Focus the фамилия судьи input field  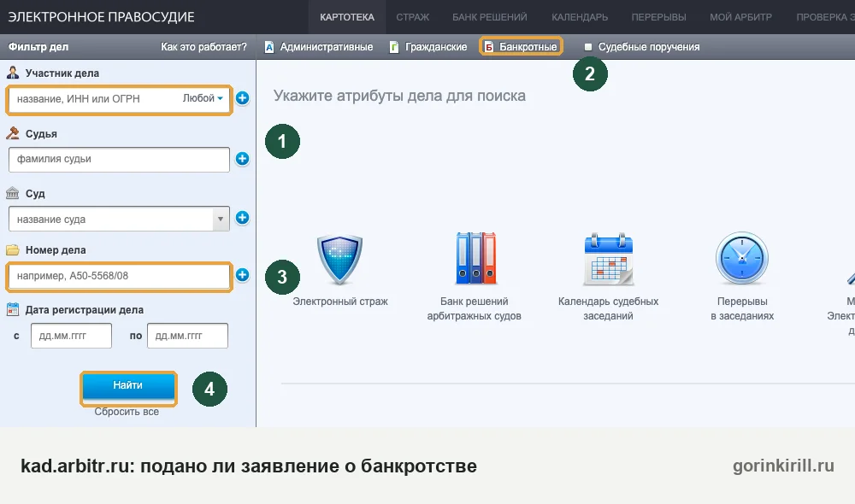tap(119, 159)
